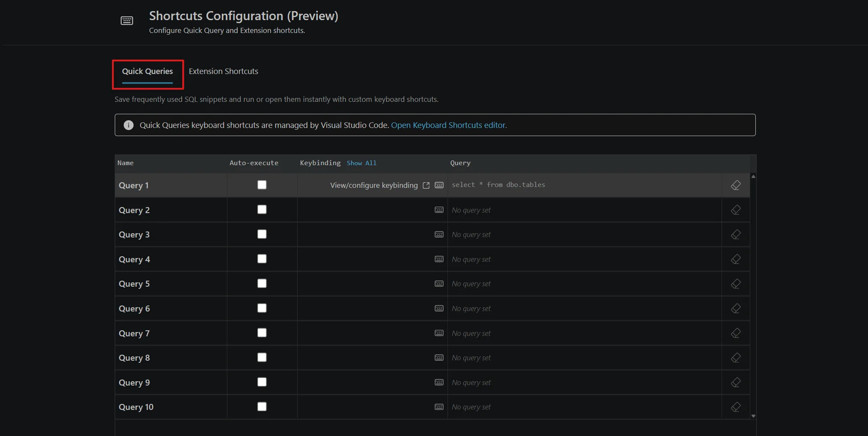This screenshot has width=868, height=436.
Task: Click the keyboard icon in Query 7 row
Action: [439, 333]
